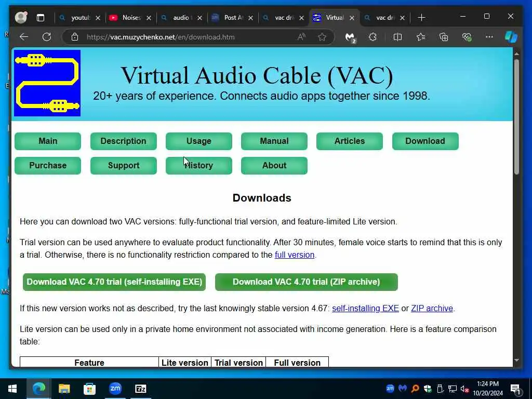This screenshot has height=399, width=532.
Task: Click the Zoom icon in system tray
Action: (390, 389)
